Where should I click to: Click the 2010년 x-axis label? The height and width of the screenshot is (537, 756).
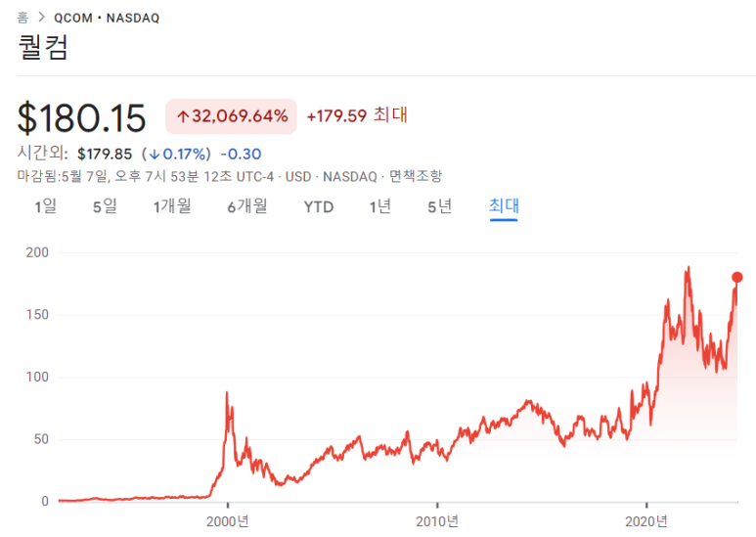coord(437,521)
